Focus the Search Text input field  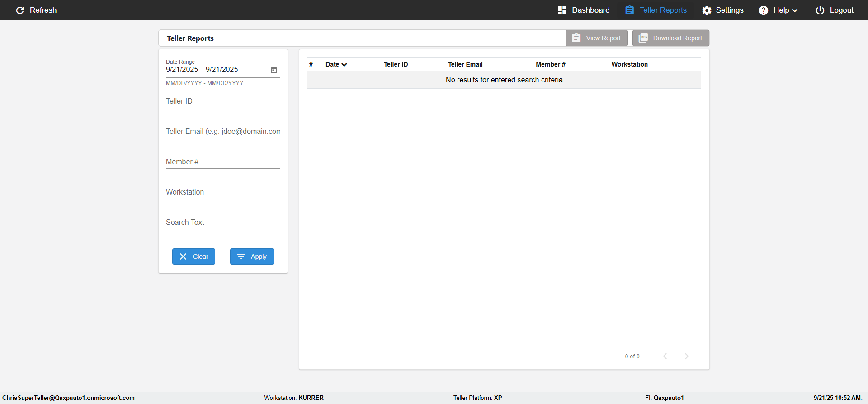(223, 223)
